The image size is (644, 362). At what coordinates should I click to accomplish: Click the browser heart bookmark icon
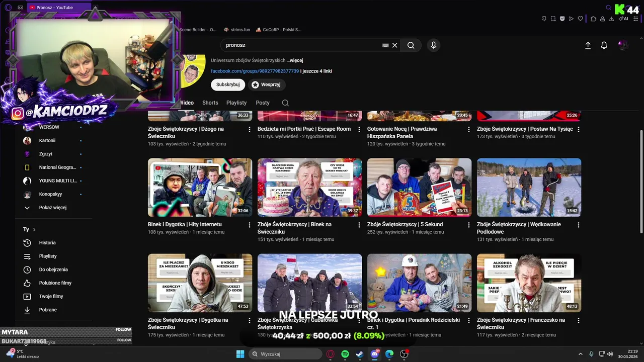coord(580,19)
